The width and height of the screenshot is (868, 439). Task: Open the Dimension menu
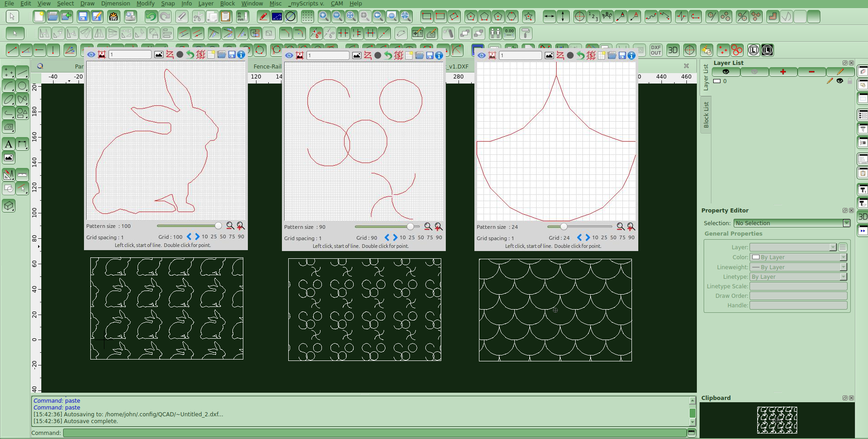pos(115,3)
